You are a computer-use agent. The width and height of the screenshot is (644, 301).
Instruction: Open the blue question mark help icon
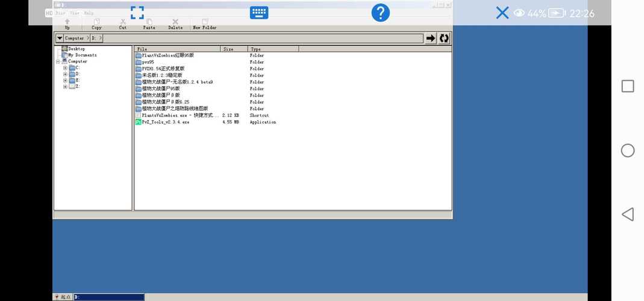[x=380, y=13]
